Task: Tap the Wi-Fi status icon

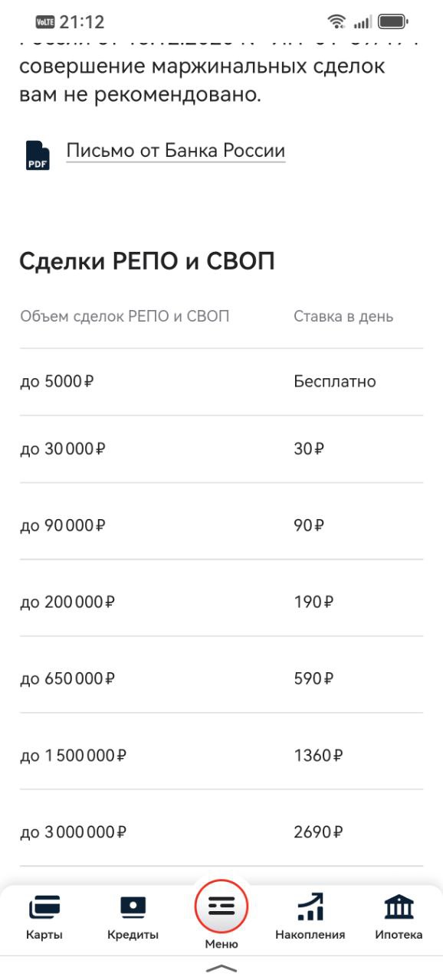Action: [x=336, y=21]
